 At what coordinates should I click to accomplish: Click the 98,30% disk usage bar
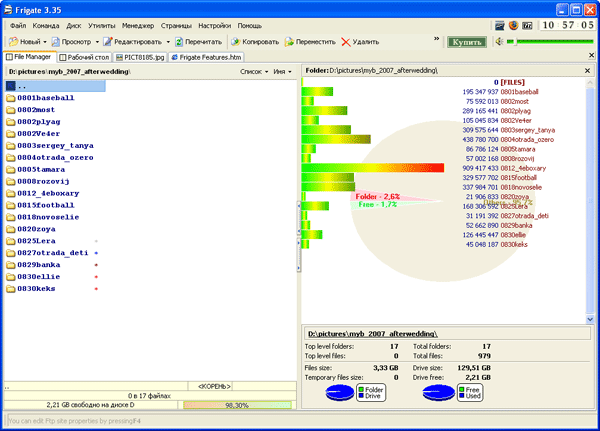[x=237, y=405]
